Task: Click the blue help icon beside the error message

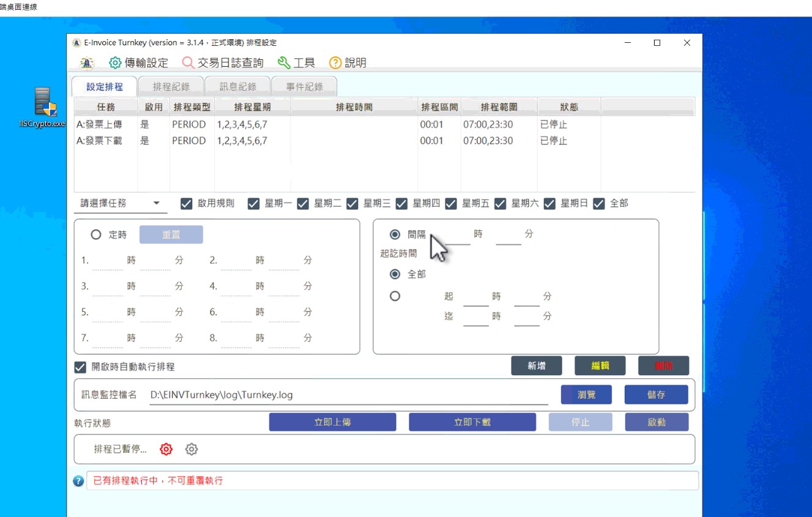Action: [78, 481]
